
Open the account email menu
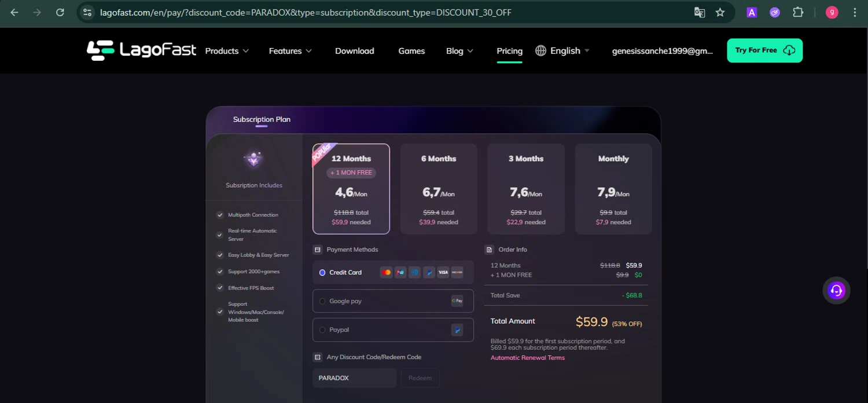click(x=663, y=51)
